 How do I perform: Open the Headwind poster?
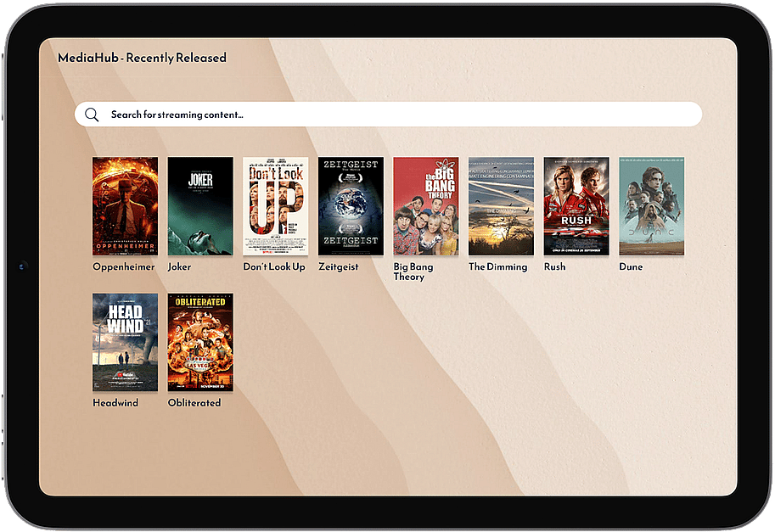point(125,342)
